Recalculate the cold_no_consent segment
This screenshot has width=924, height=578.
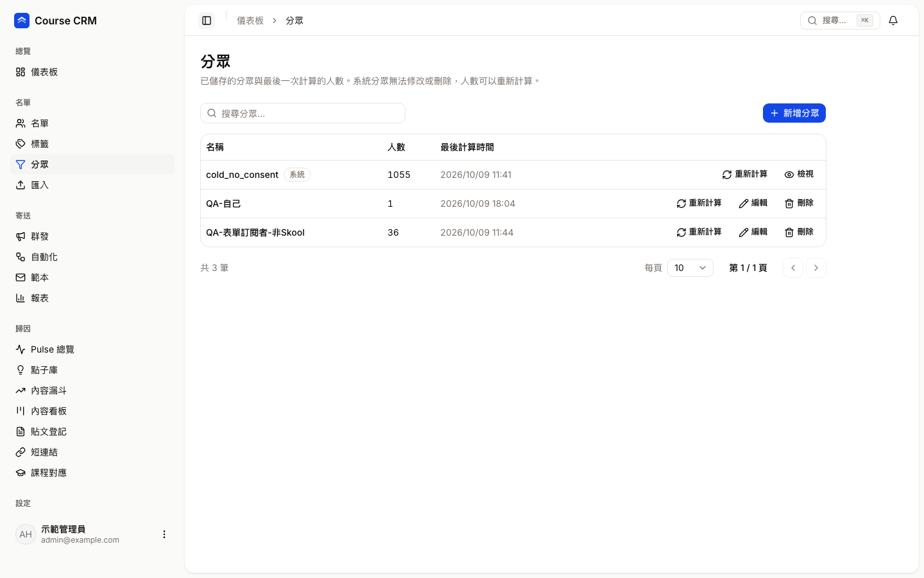tap(744, 175)
